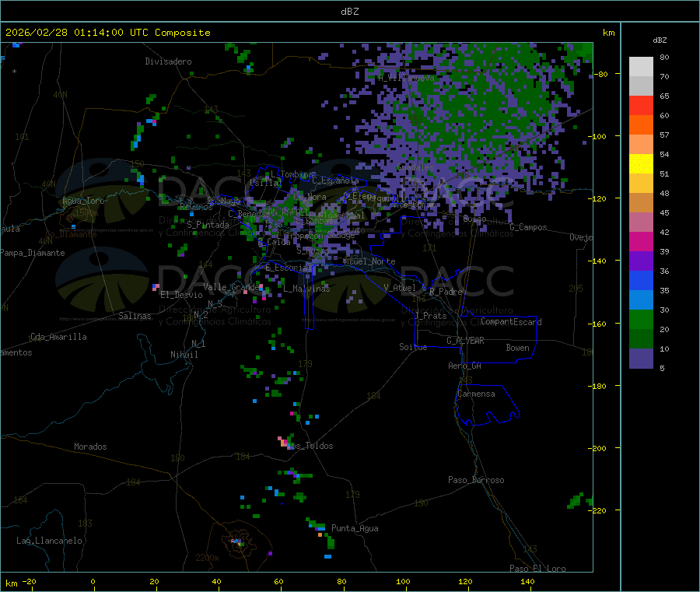Click the L_Malvinas location label
This screenshot has width=700, height=592.
click(306, 289)
